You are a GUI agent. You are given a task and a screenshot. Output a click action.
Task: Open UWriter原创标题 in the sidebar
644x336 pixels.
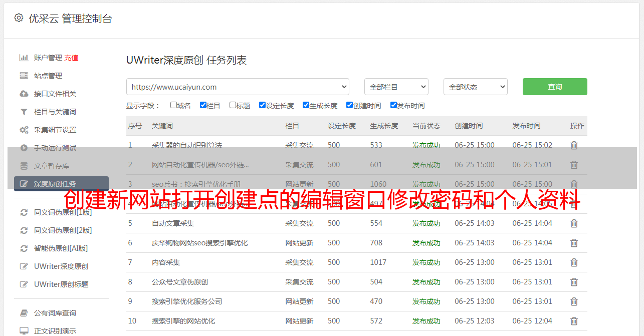[61, 284]
